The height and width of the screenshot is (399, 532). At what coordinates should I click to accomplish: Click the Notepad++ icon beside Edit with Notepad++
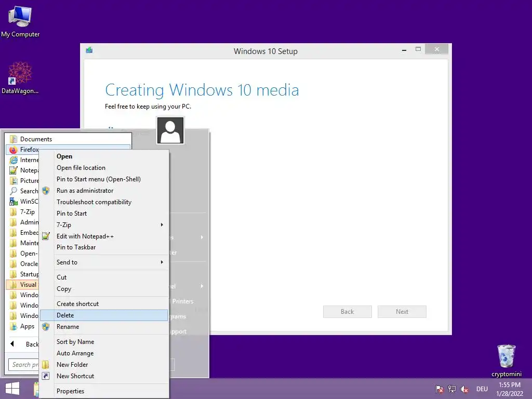(x=46, y=236)
